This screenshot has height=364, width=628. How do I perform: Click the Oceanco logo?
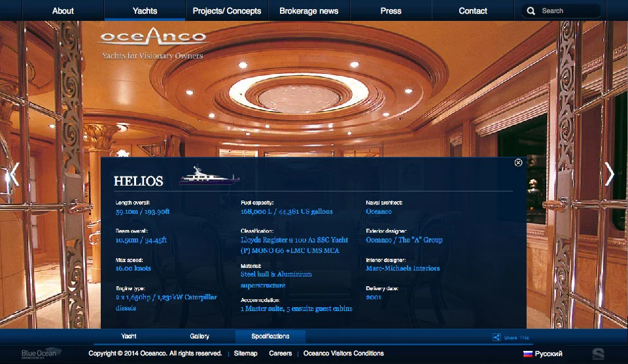(153, 37)
